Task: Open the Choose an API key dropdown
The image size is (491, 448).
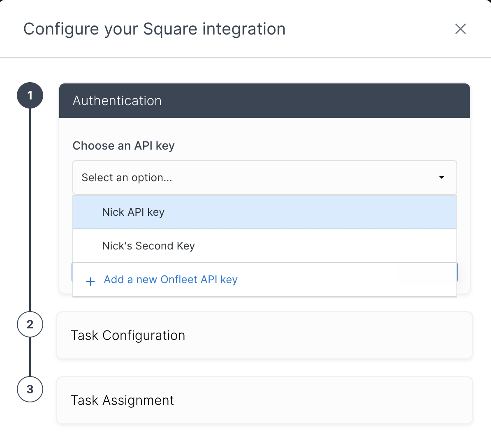Action: coord(264,178)
